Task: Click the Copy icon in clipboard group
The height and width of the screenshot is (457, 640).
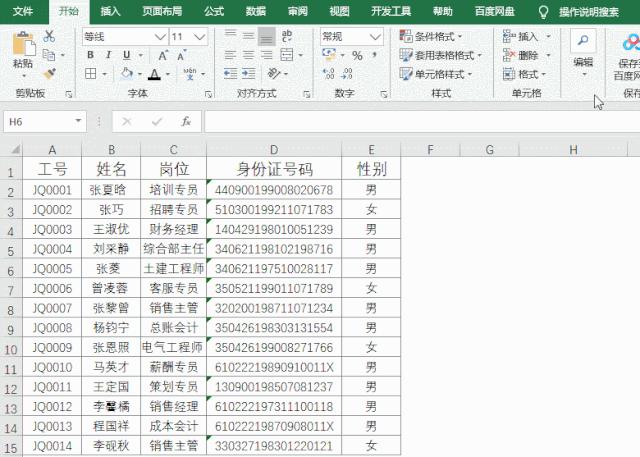Action: [49, 55]
